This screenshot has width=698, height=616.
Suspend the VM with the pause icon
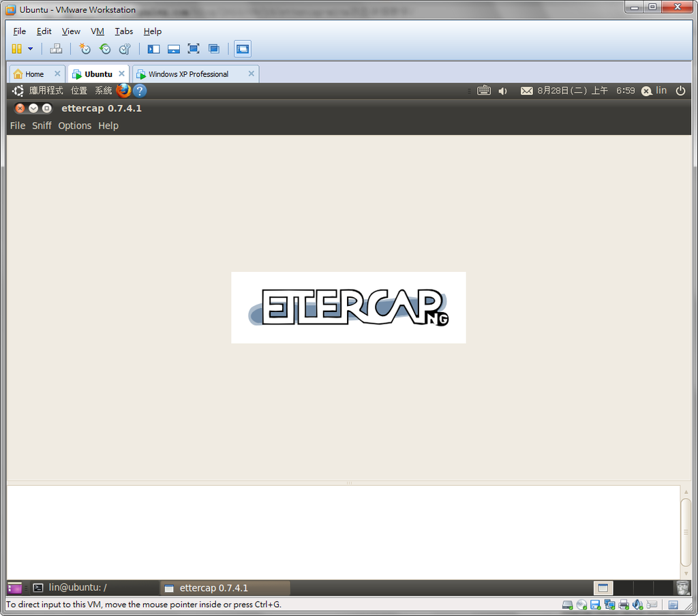click(x=16, y=49)
